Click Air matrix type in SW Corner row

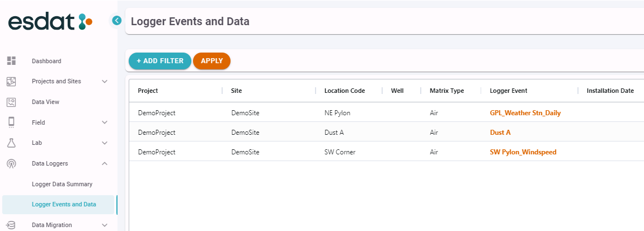(434, 152)
